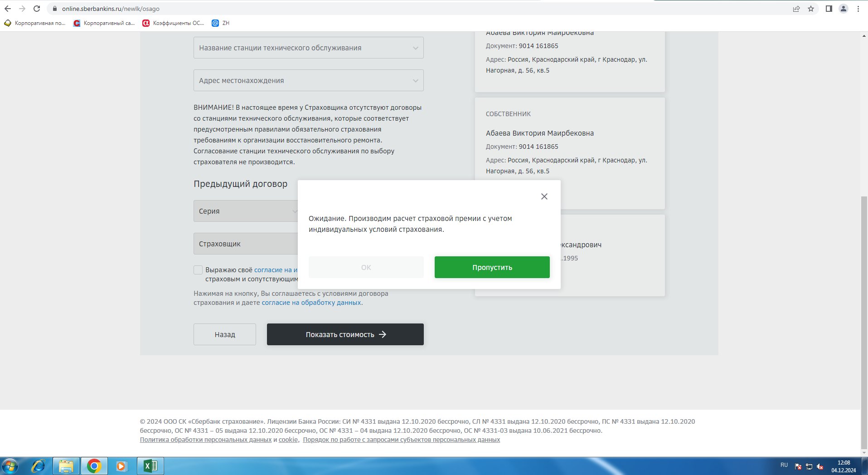This screenshot has width=868, height=475.
Task: Open Excel from the taskbar
Action: click(x=150, y=466)
